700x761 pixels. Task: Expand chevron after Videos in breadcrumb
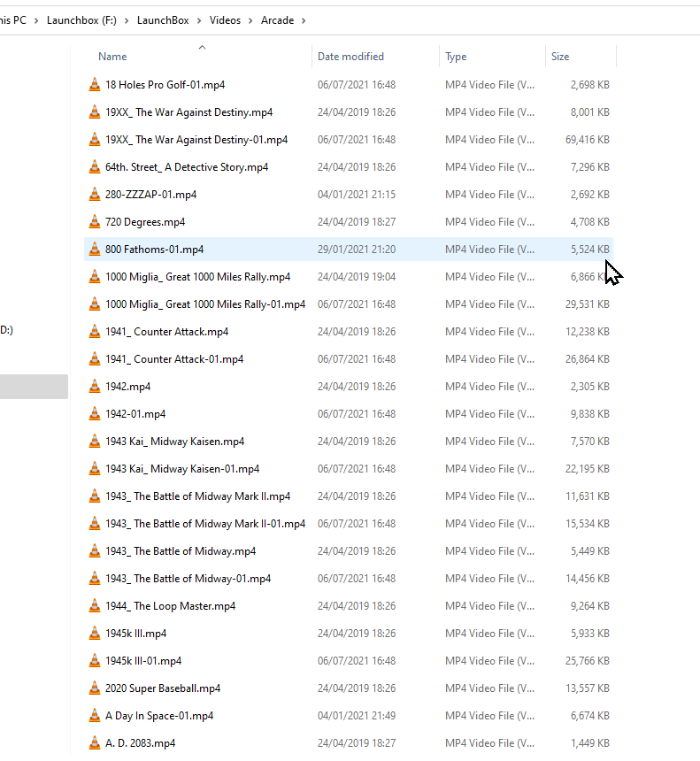click(x=250, y=20)
